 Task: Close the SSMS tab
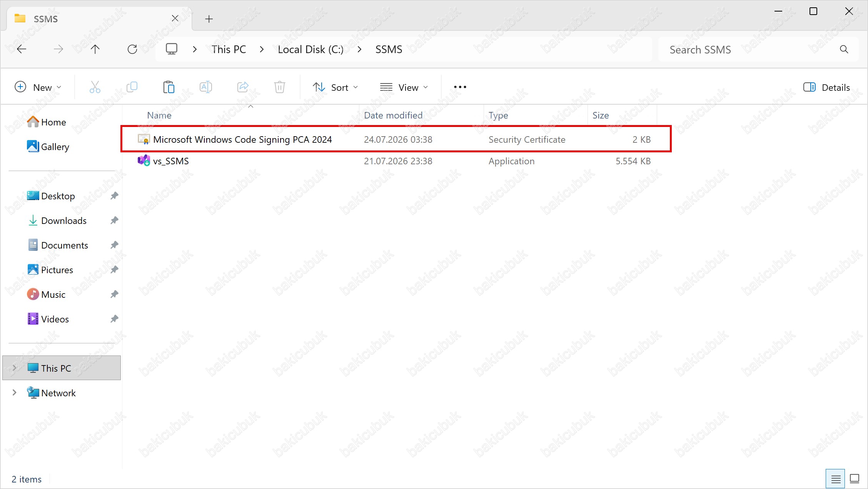(175, 18)
